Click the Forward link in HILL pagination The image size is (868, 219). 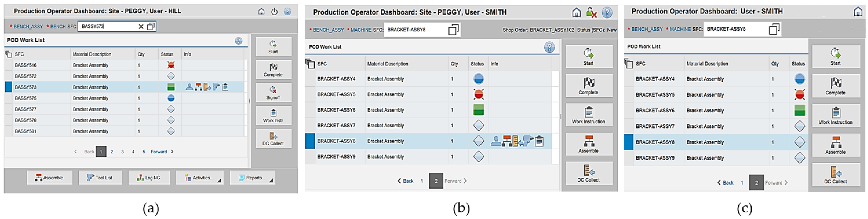pyautogui.click(x=159, y=152)
